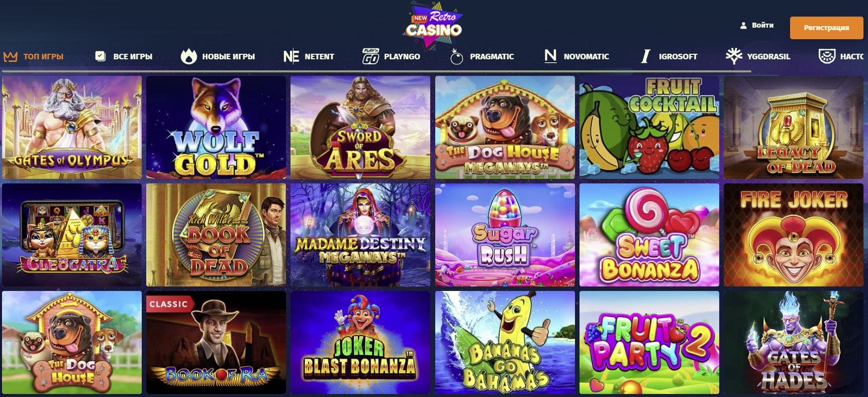Click the Igrosoft I logo icon
868x397 pixels.
646,56
